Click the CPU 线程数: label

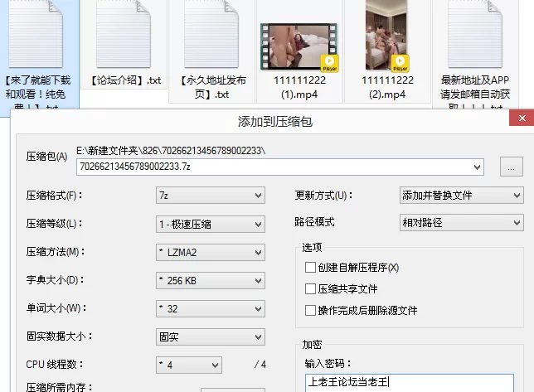click(x=55, y=365)
